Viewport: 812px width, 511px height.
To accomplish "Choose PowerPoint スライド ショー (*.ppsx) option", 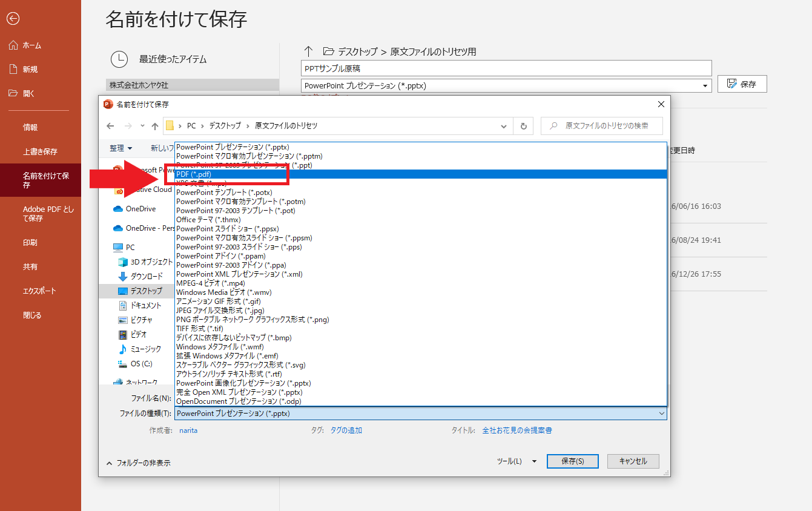I will click(x=421, y=229).
